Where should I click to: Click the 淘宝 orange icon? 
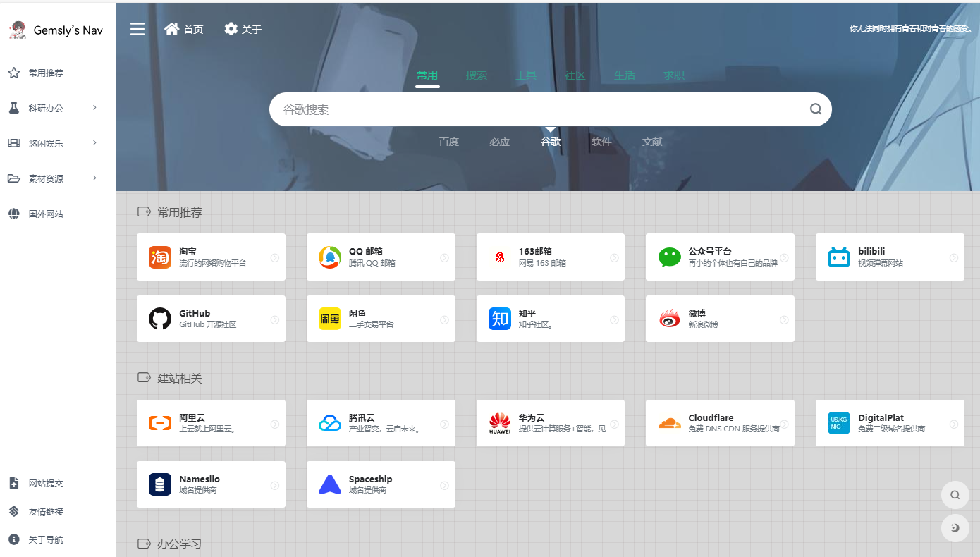coord(160,257)
